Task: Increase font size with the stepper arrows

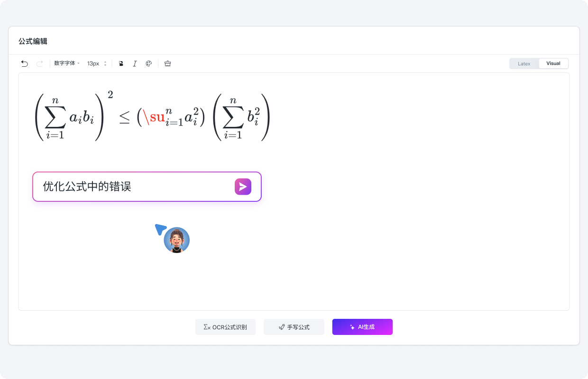Action: (105, 63)
